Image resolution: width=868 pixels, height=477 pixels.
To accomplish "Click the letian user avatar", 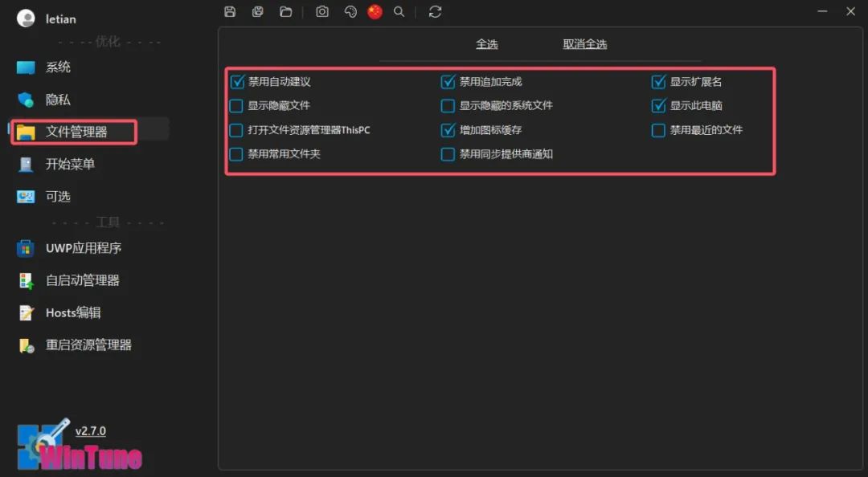I will 27,18.
